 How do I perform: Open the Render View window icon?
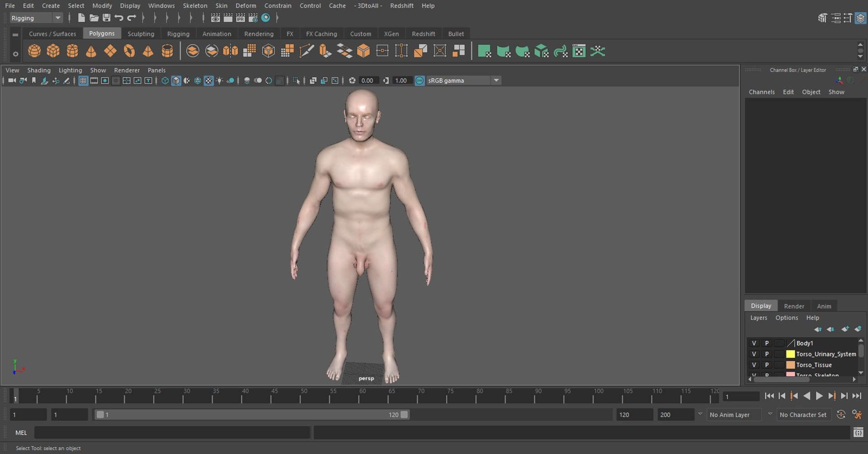[216, 18]
